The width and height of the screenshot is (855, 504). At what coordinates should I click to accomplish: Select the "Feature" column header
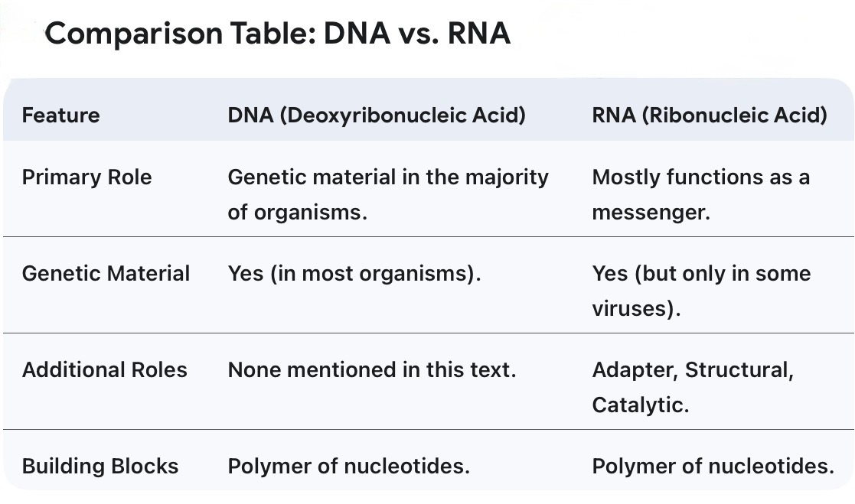click(60, 115)
